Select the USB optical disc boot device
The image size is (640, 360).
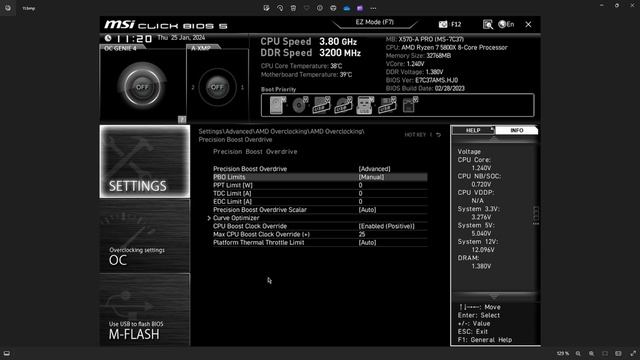point(343,105)
